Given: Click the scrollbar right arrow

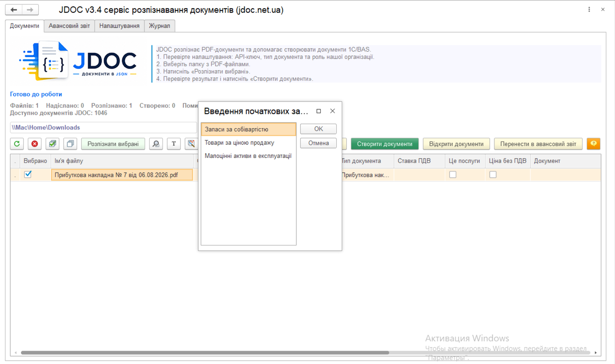Looking at the screenshot, I should (x=596, y=353).
